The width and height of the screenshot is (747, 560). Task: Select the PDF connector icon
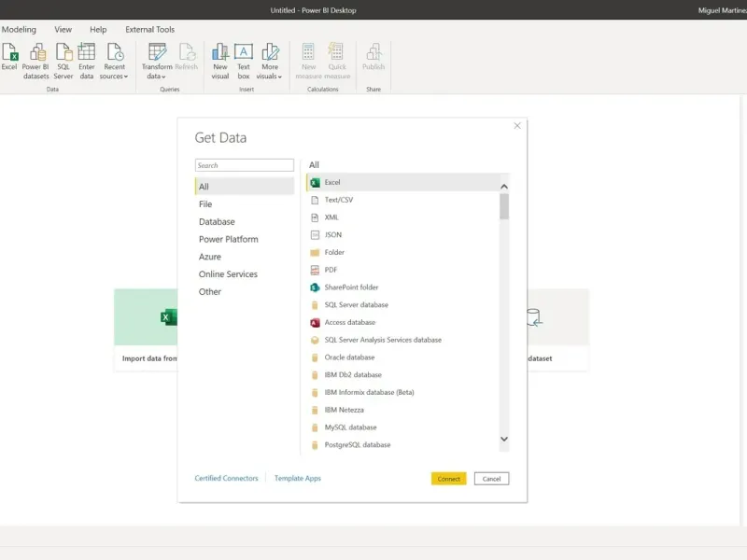point(315,270)
